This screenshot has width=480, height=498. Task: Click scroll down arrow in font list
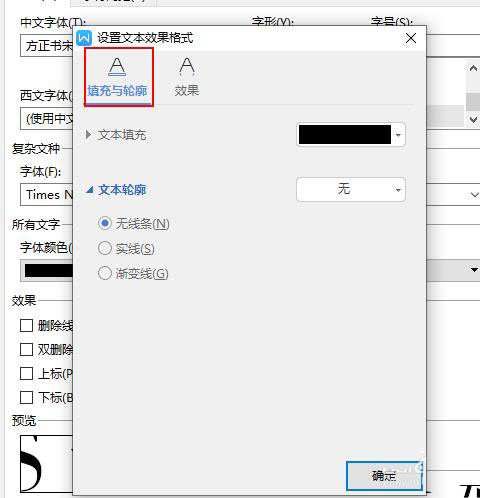click(x=473, y=119)
